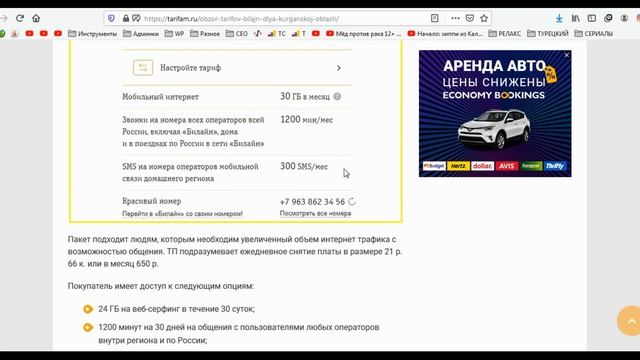
Task: Open the downloads panel
Action: point(559,18)
